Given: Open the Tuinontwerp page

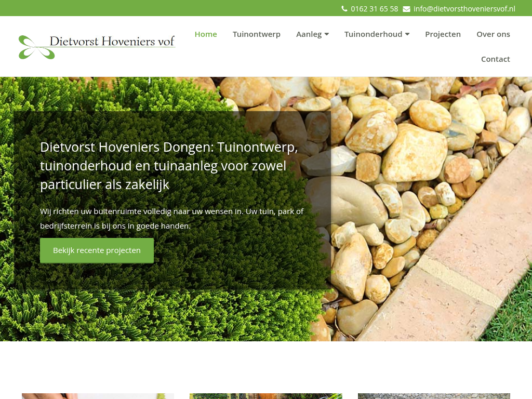Looking at the screenshot, I should 256,34.
